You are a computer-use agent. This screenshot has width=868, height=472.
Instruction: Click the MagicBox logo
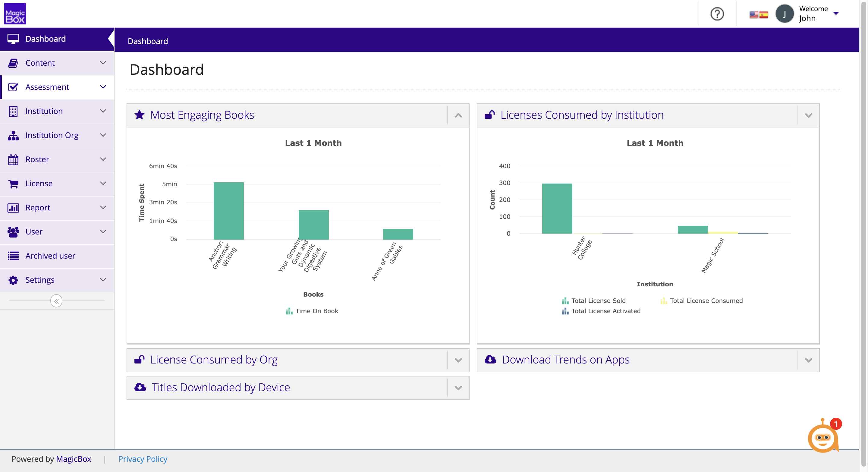coord(15,14)
